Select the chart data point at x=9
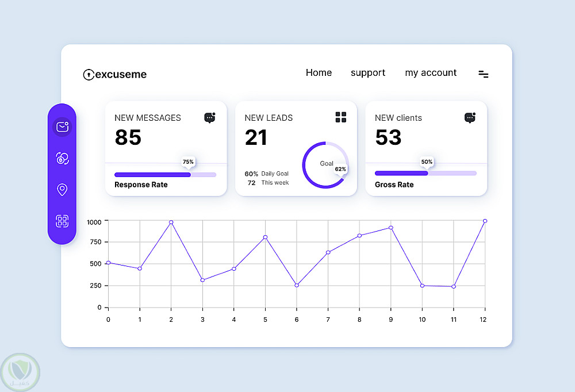The width and height of the screenshot is (575, 392). pyautogui.click(x=391, y=228)
